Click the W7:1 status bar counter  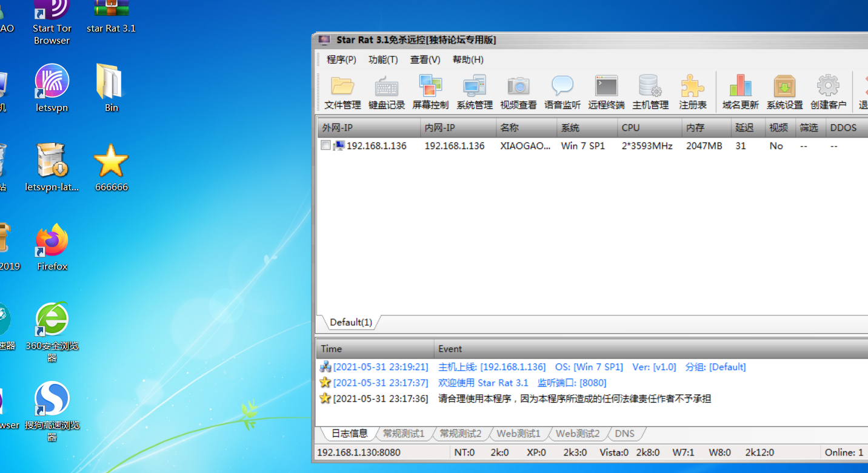(683, 452)
